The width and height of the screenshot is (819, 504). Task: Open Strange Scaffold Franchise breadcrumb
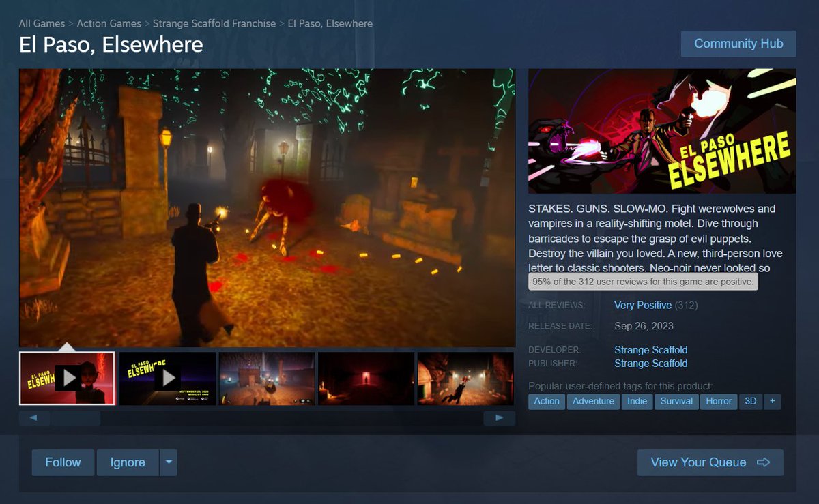coord(214,23)
